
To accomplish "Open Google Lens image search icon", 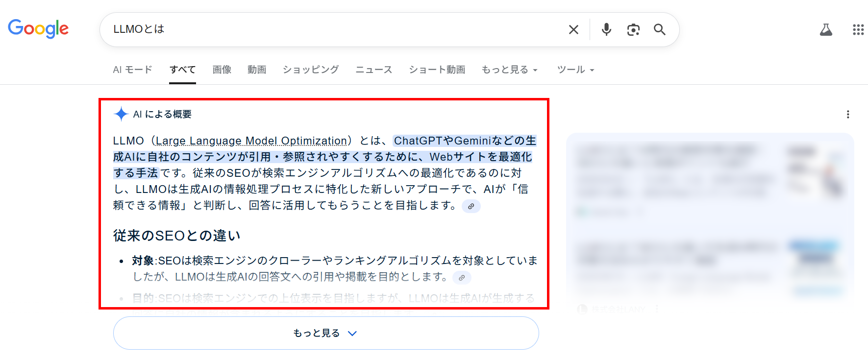I will (633, 30).
